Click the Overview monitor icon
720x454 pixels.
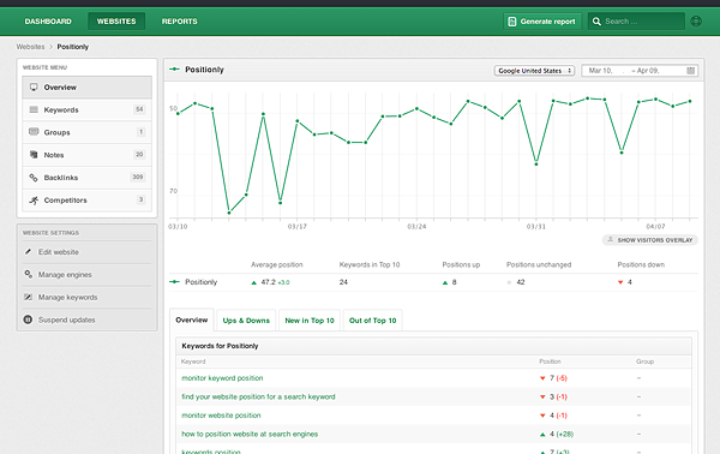pos(34,87)
